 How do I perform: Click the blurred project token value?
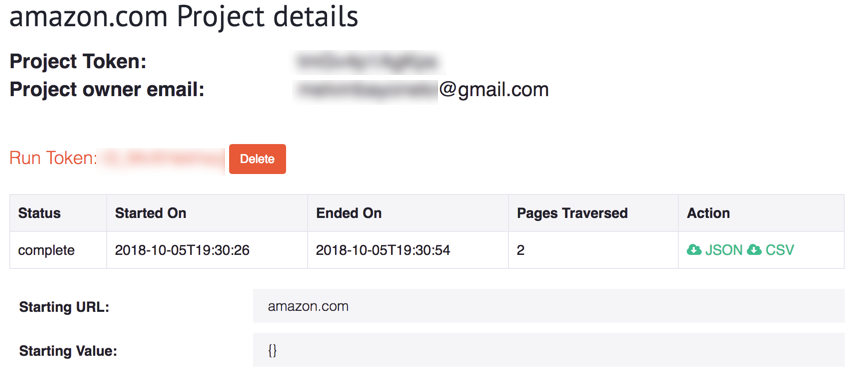pos(368,61)
